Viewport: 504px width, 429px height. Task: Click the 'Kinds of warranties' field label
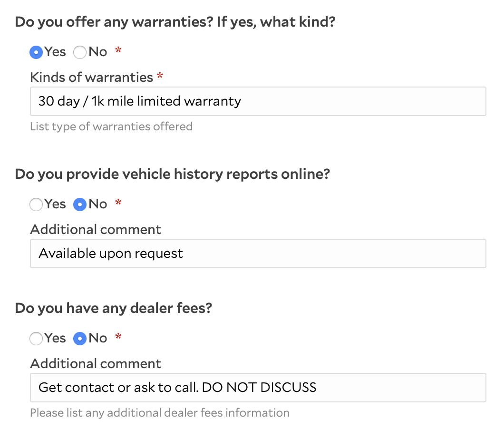click(x=91, y=77)
